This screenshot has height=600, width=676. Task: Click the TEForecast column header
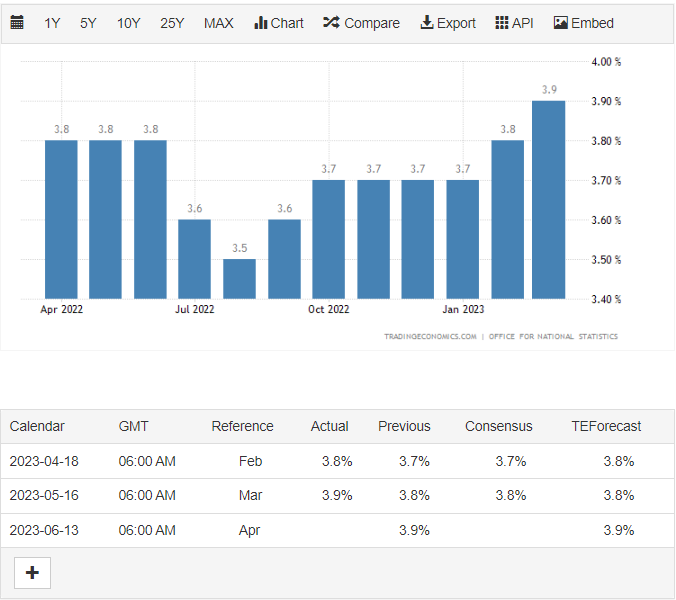(x=606, y=426)
